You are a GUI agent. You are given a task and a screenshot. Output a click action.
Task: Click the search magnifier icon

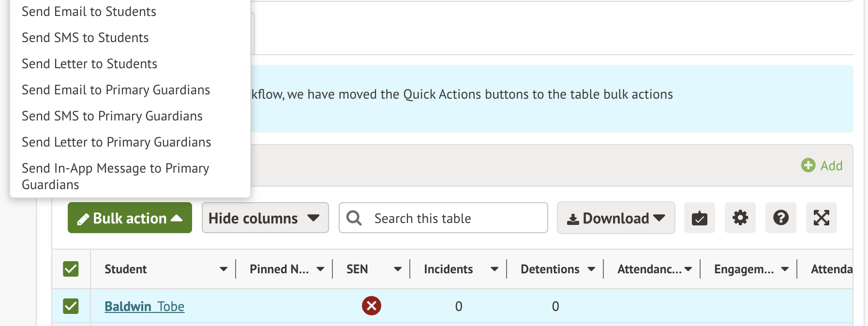coord(354,218)
